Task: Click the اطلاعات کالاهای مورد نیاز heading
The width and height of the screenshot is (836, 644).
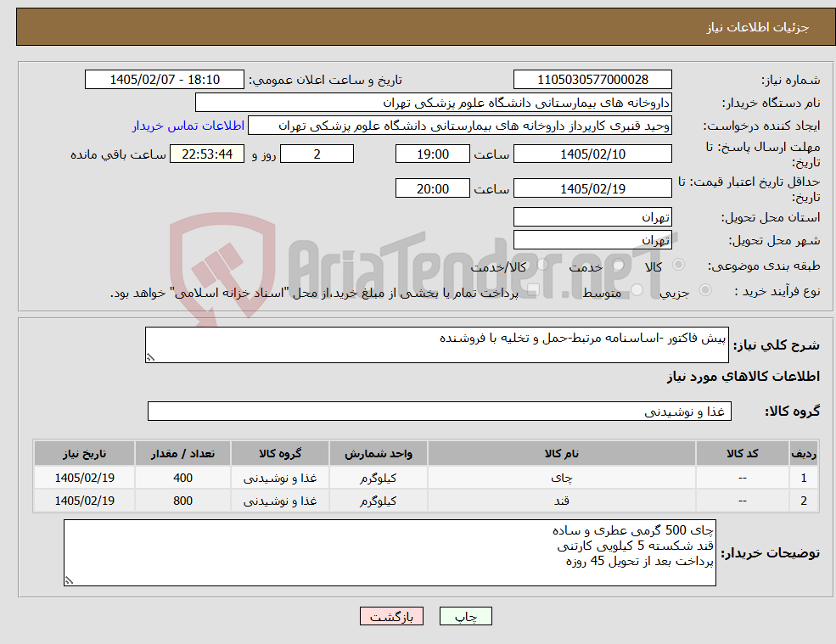Action: pyautogui.click(x=743, y=377)
